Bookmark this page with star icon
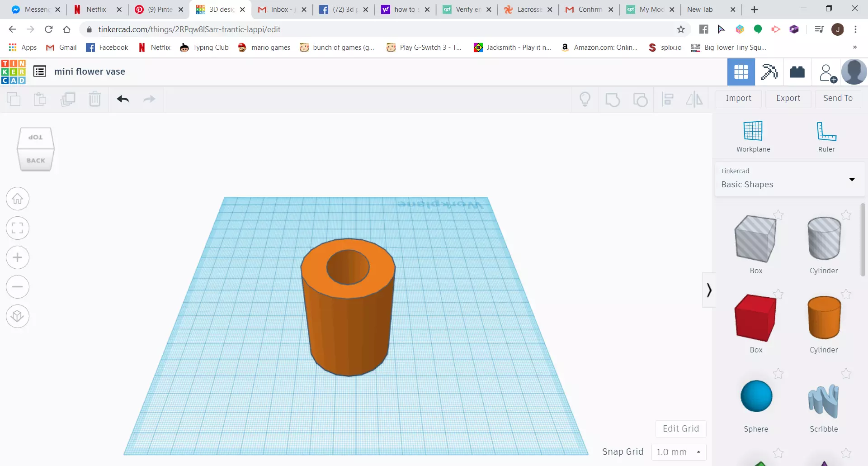Viewport: 868px width, 466px height. (681, 29)
